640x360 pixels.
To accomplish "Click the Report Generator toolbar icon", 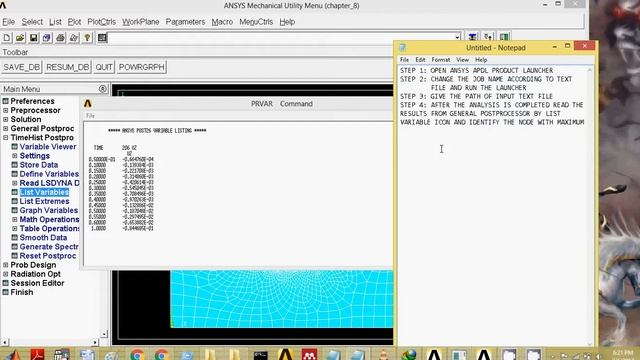I will 74,38.
